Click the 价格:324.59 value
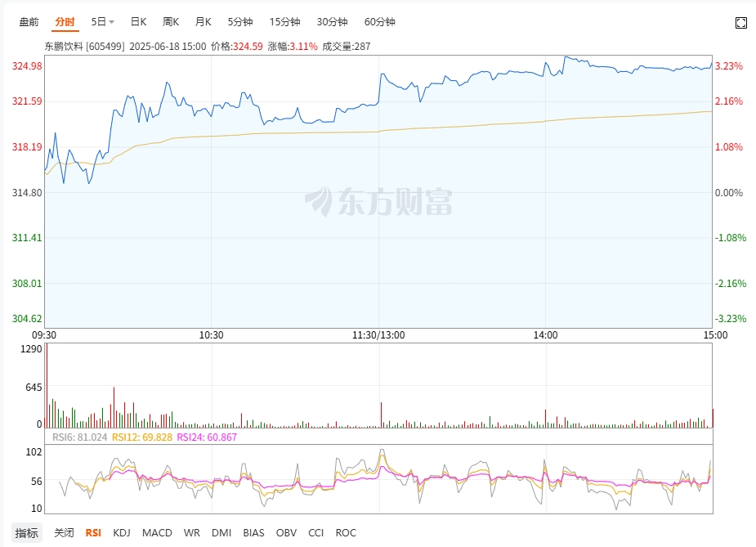The height and width of the screenshot is (547, 756). (237, 47)
